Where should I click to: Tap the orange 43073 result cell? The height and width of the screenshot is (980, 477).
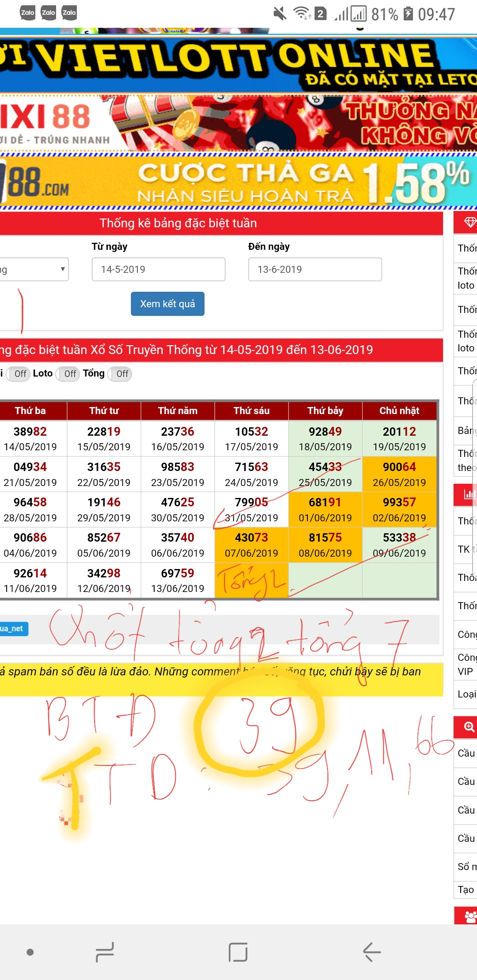(251, 545)
